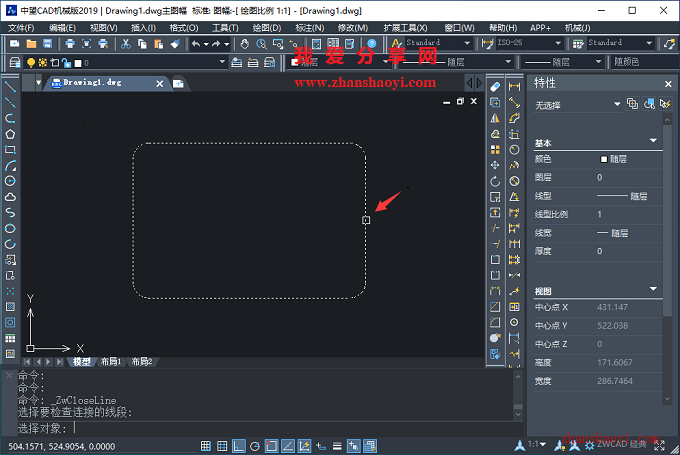Click the Rotate tool icon

[x=495, y=181]
